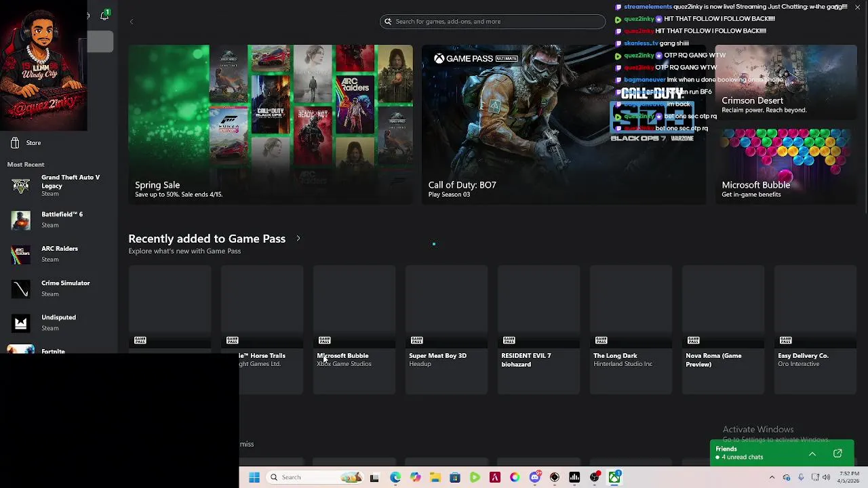Open the dark sphere app with red badge on taskbar
868x488 pixels.
coord(595,477)
